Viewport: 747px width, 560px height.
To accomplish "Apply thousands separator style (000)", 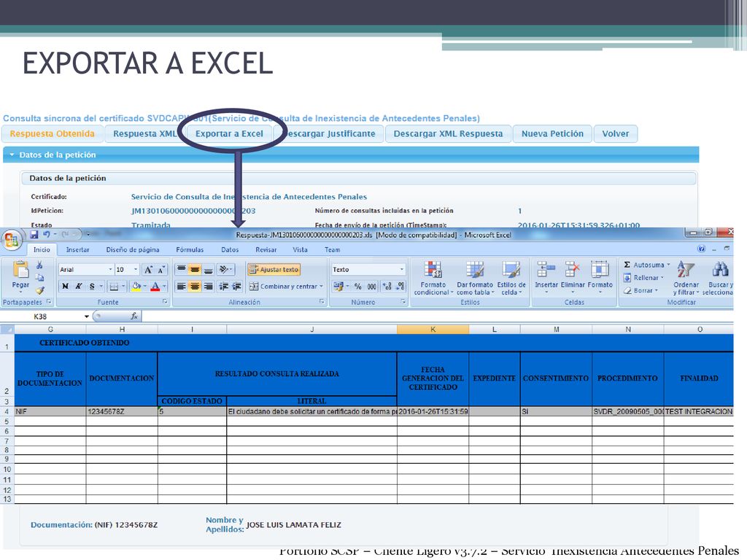I will point(371,286).
